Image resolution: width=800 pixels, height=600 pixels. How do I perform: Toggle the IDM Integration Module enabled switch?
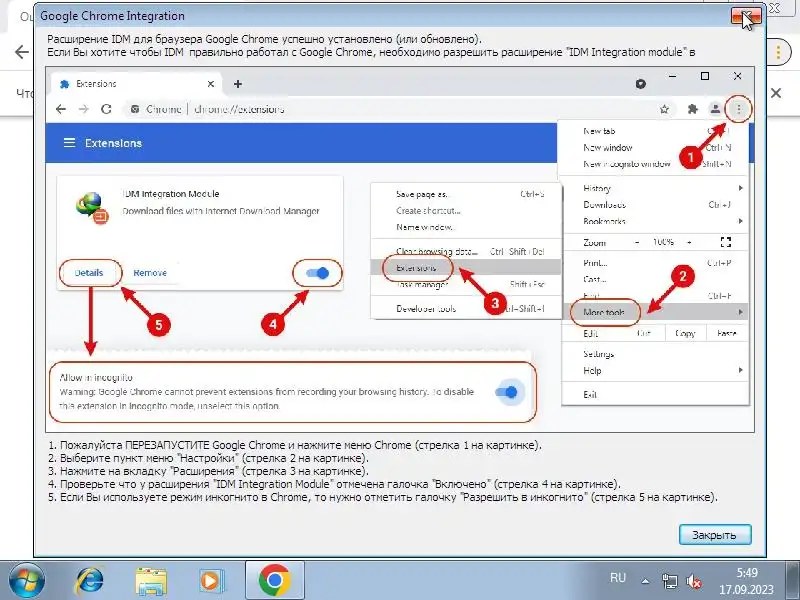click(317, 273)
